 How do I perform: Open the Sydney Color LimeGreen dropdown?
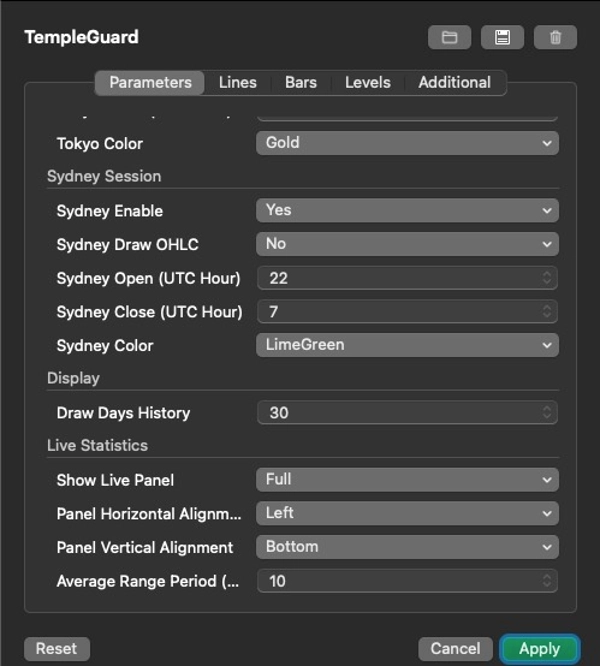[407, 345]
